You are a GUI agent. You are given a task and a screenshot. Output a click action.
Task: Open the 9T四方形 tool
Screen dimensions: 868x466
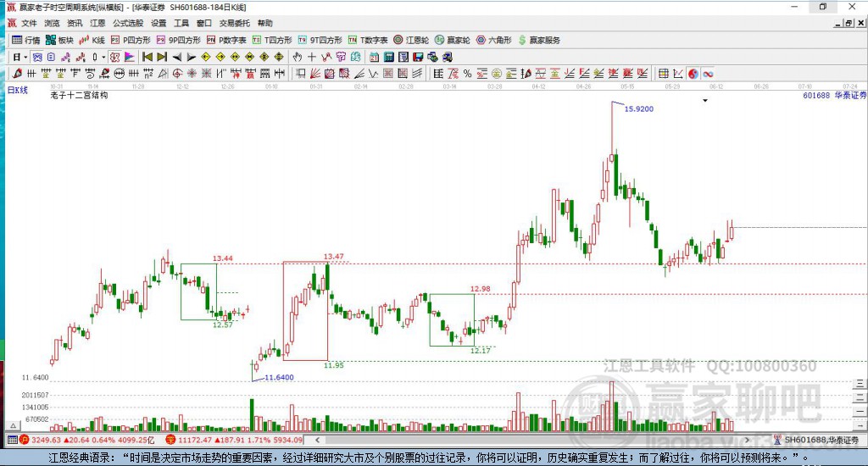point(320,40)
